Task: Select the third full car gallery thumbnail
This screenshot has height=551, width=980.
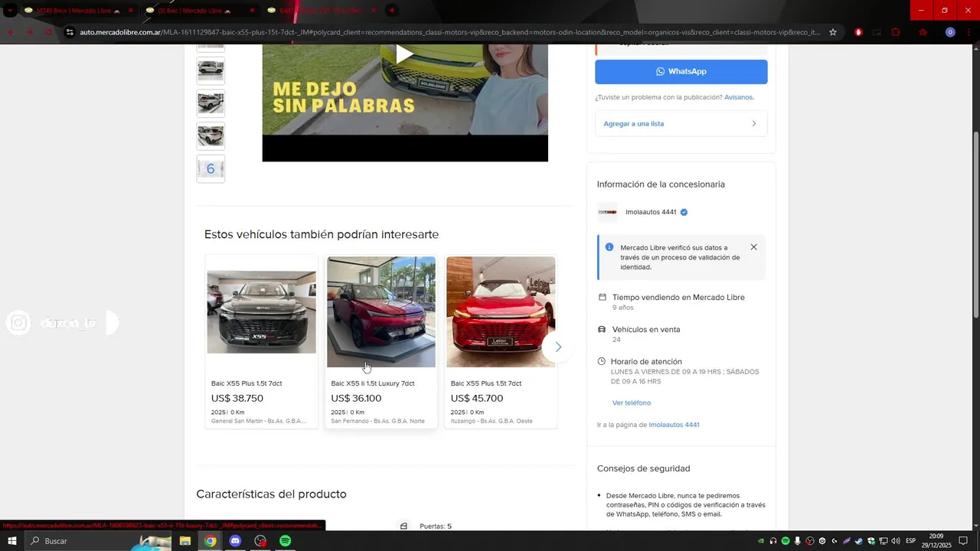Action: point(211,136)
